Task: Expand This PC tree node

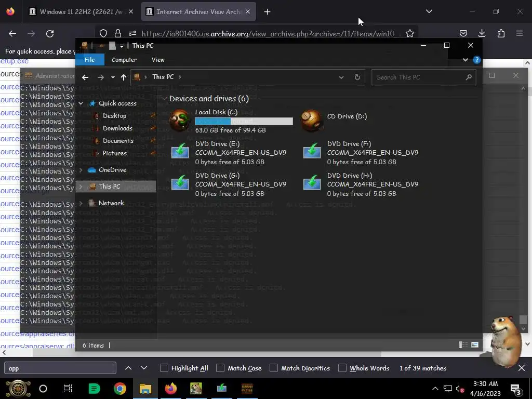Action: tap(81, 187)
